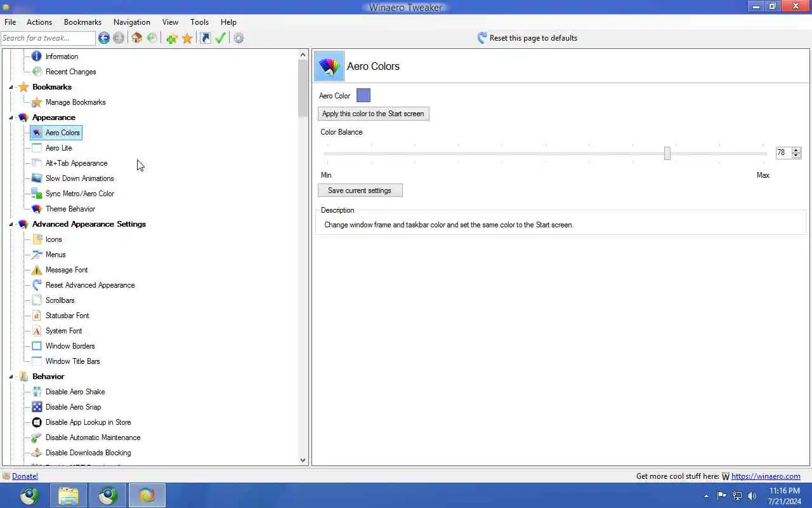Open the Tools menu

click(x=199, y=22)
